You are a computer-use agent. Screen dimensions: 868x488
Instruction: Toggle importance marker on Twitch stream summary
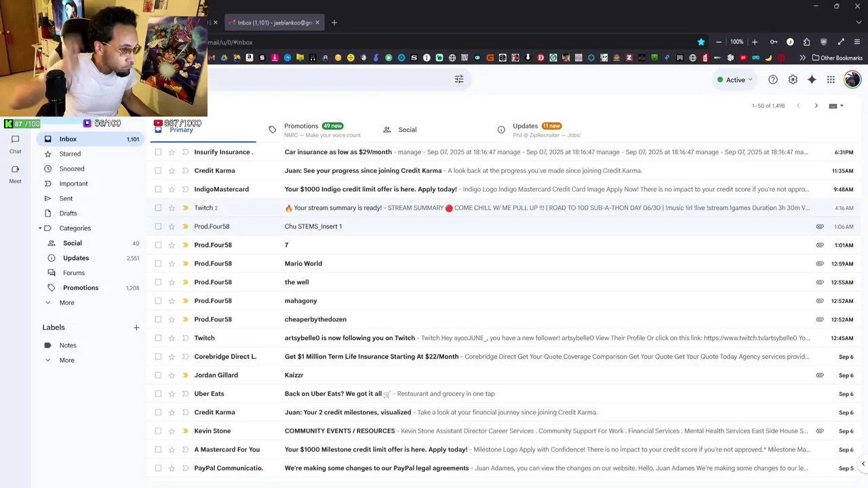[185, 208]
